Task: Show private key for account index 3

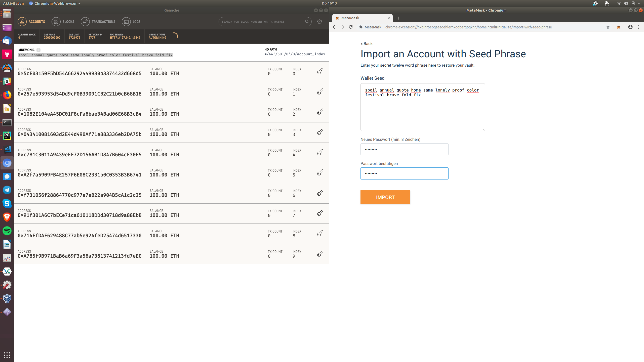Action: tap(320, 132)
